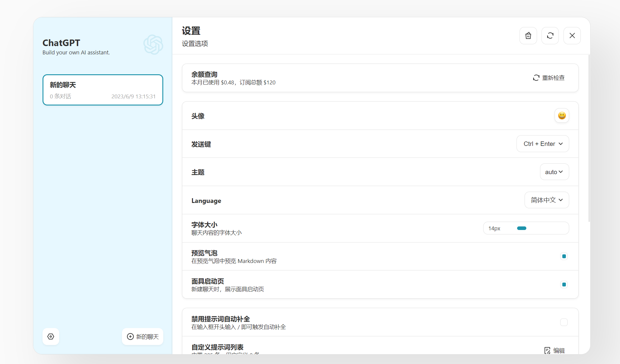Open settings via the sidebar gear icon
Screen dimensions: 620x364
[x=51, y=336]
